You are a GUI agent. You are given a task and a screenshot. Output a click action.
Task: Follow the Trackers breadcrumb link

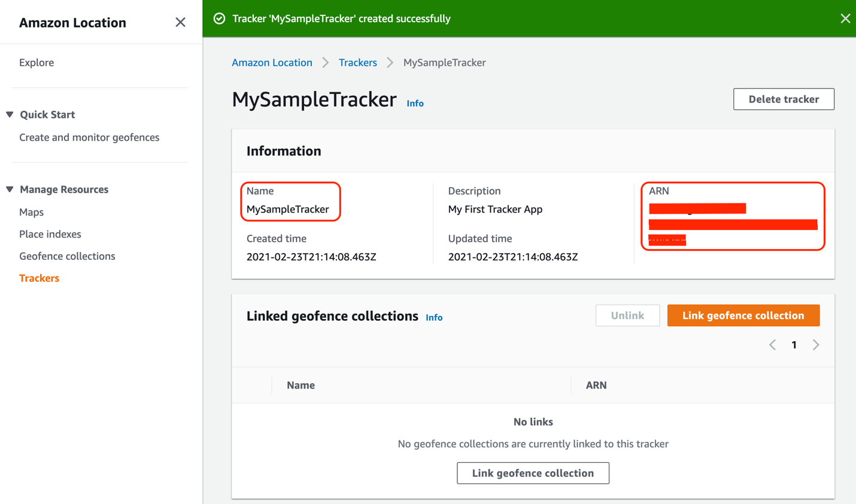click(358, 62)
